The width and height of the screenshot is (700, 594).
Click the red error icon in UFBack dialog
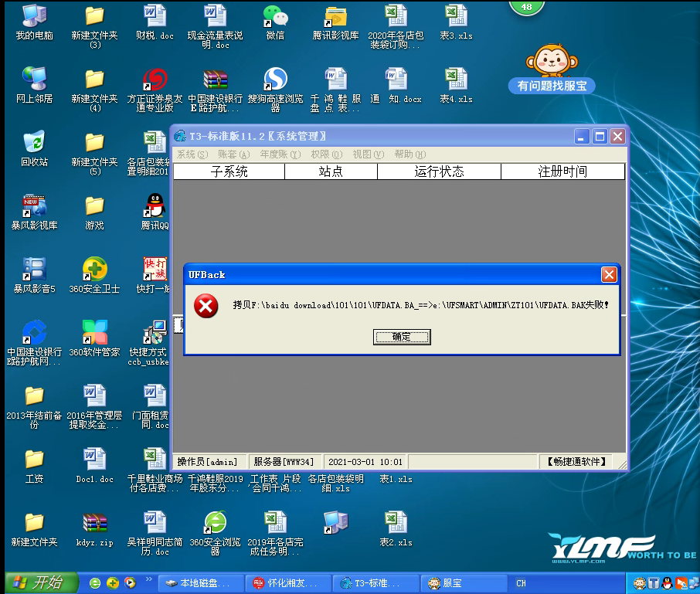[206, 306]
